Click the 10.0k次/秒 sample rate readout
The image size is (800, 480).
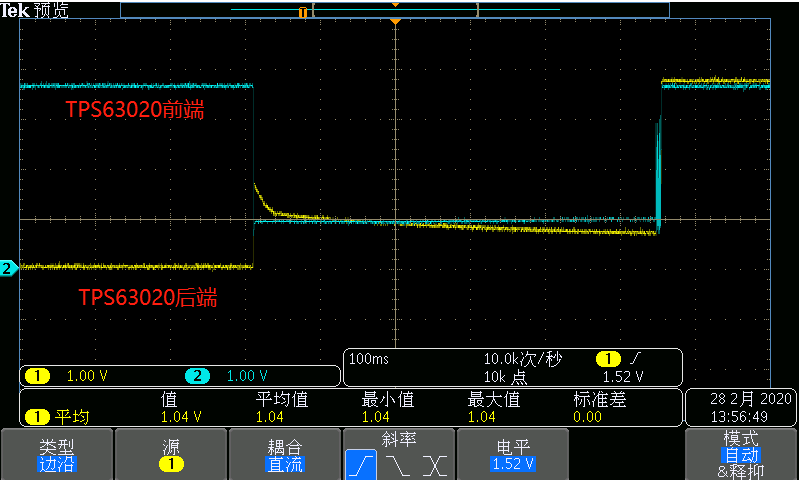point(522,359)
